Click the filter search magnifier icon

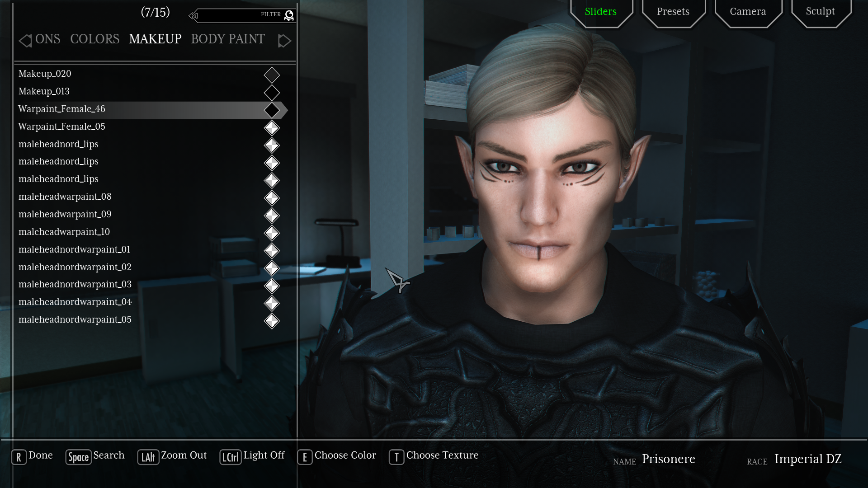click(289, 16)
